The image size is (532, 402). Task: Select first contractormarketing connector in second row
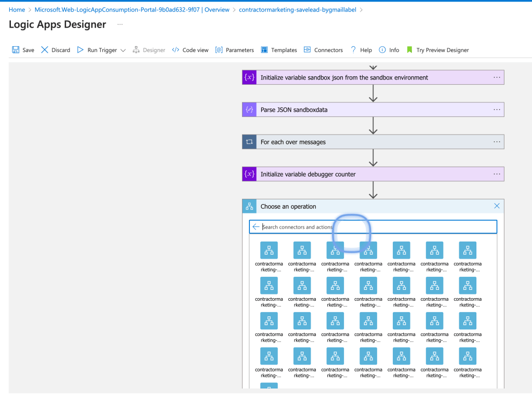point(269,292)
